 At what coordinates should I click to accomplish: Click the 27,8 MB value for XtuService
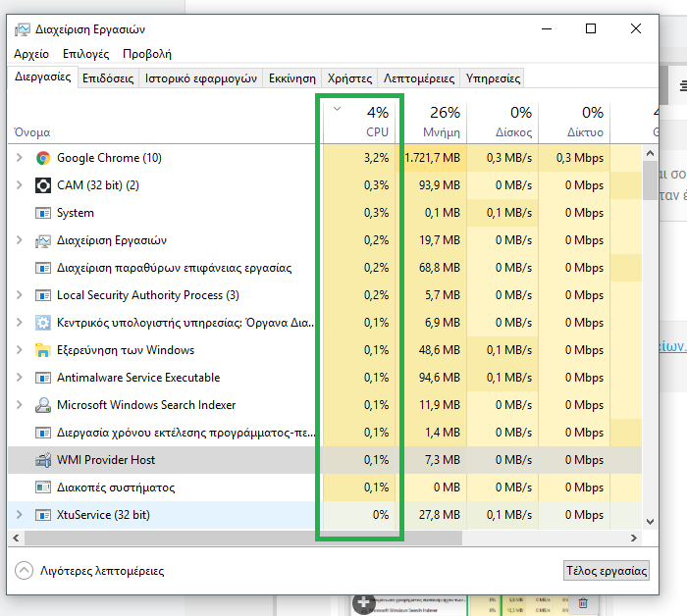(x=440, y=515)
